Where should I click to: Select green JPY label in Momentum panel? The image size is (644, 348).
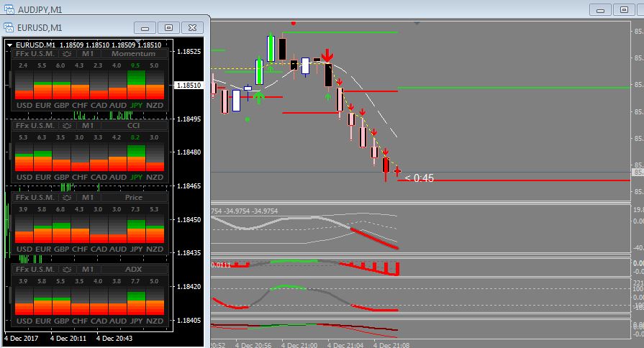coord(137,106)
